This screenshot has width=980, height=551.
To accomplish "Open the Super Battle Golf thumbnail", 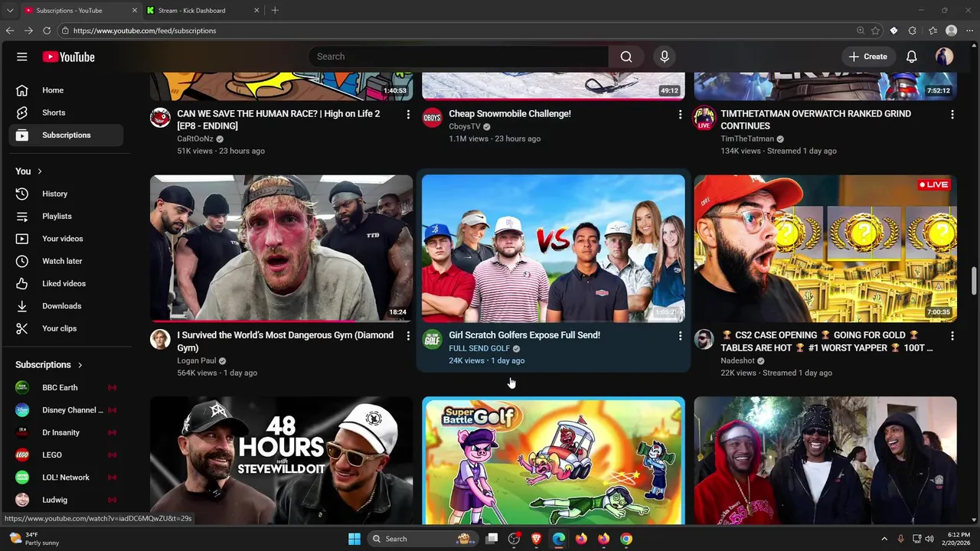I will click(554, 461).
